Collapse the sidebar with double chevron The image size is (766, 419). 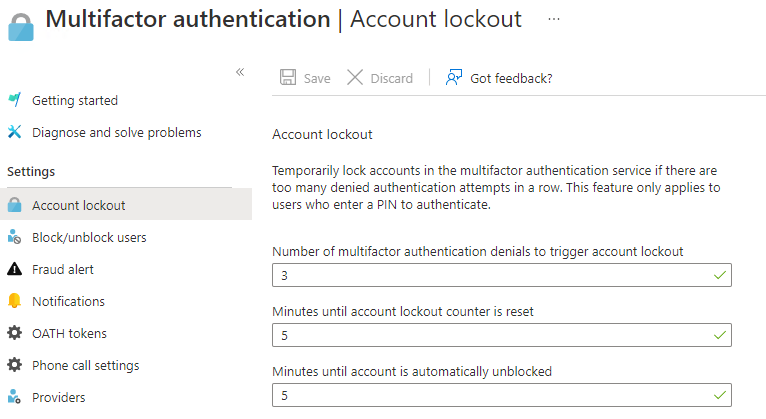(x=240, y=72)
